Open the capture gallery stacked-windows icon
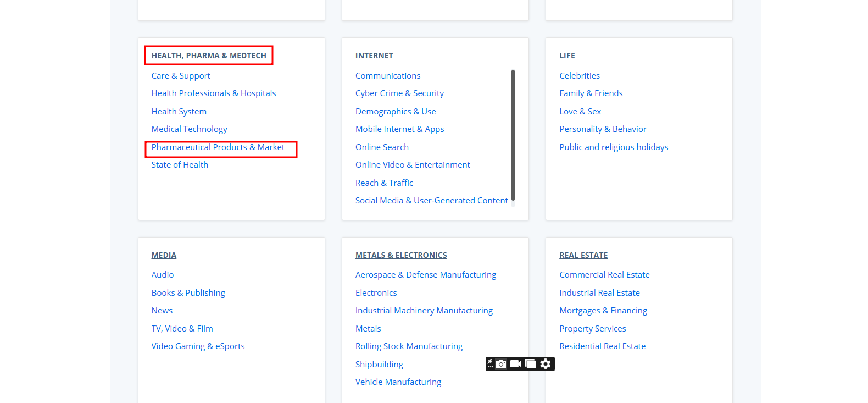Viewport: 868px width, 403px height. click(x=530, y=364)
